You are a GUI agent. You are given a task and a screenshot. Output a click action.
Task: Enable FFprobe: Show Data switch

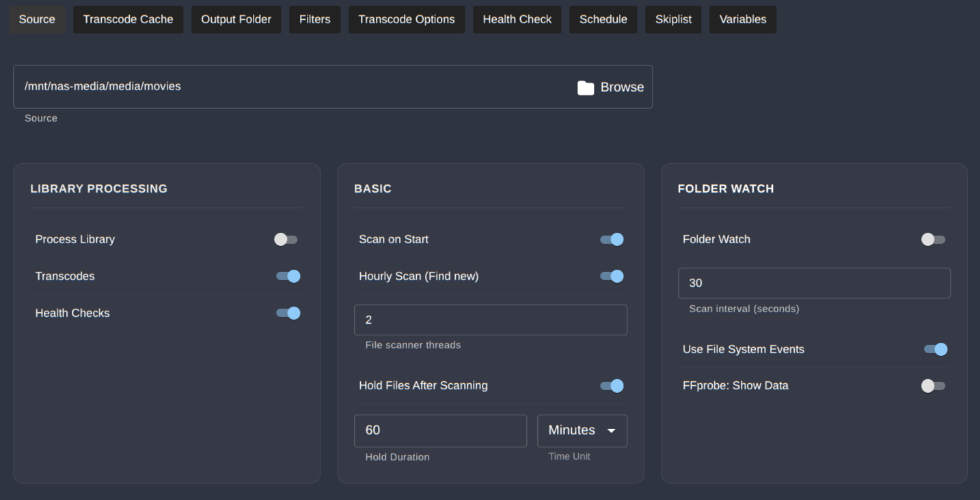pyautogui.click(x=933, y=386)
